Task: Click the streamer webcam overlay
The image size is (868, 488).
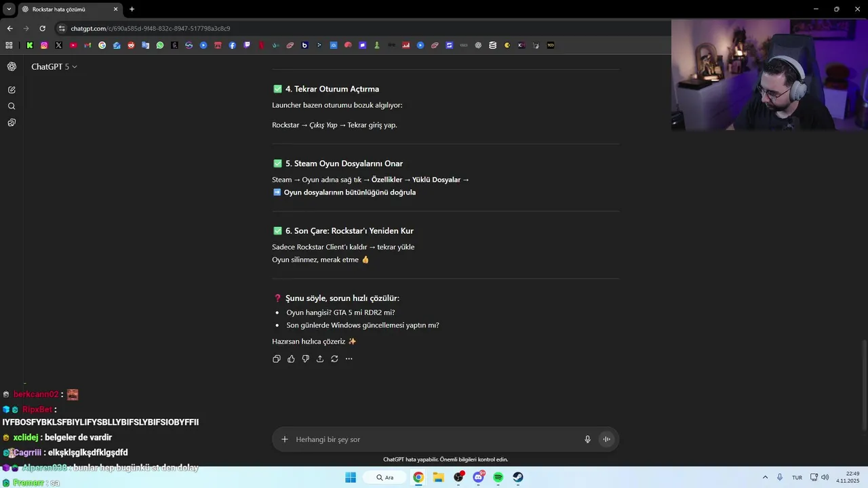Action: pyautogui.click(x=770, y=75)
